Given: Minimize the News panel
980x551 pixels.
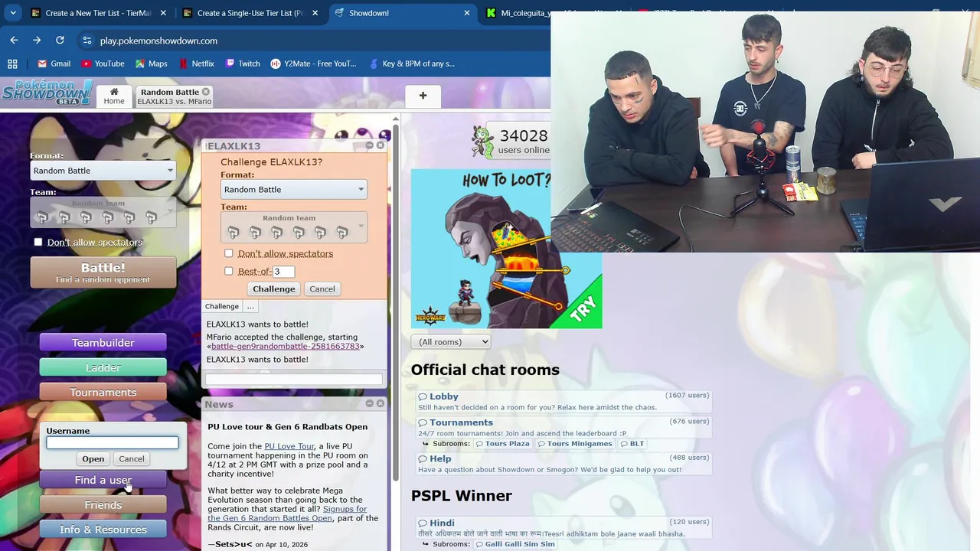Looking at the screenshot, I should coord(370,403).
